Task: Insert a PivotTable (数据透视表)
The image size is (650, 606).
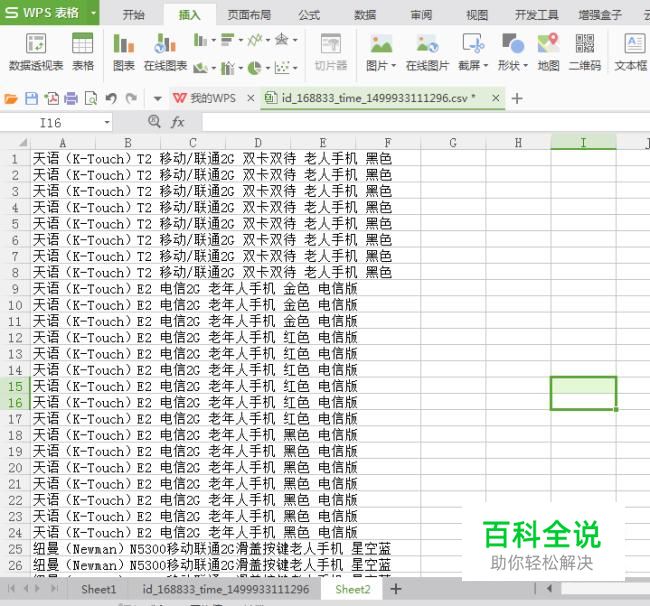Action: coord(36,52)
